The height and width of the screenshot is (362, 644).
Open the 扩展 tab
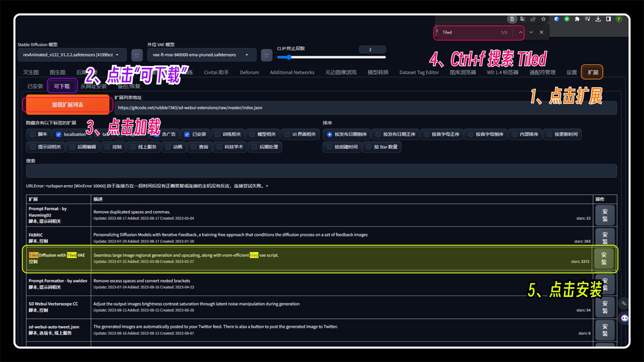pyautogui.click(x=593, y=72)
